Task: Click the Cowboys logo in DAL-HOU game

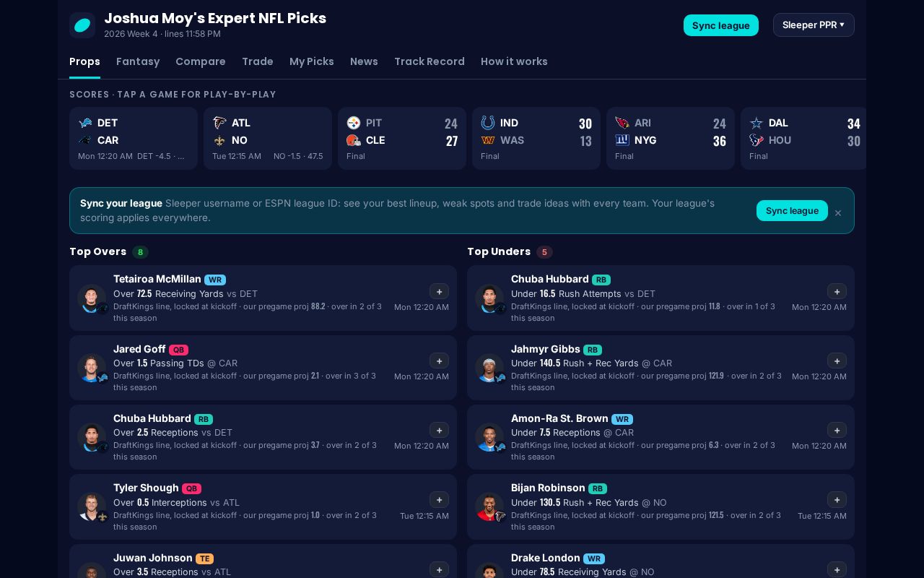Action: [x=757, y=123]
